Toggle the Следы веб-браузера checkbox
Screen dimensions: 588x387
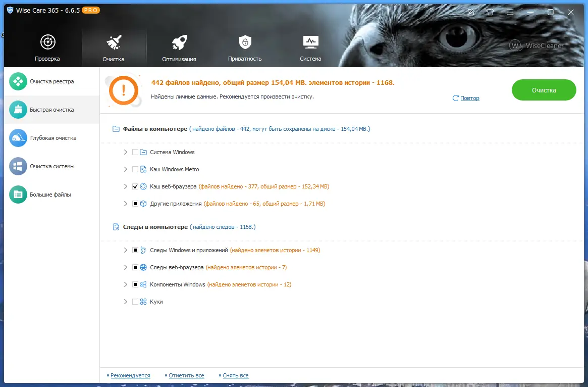pyautogui.click(x=135, y=267)
